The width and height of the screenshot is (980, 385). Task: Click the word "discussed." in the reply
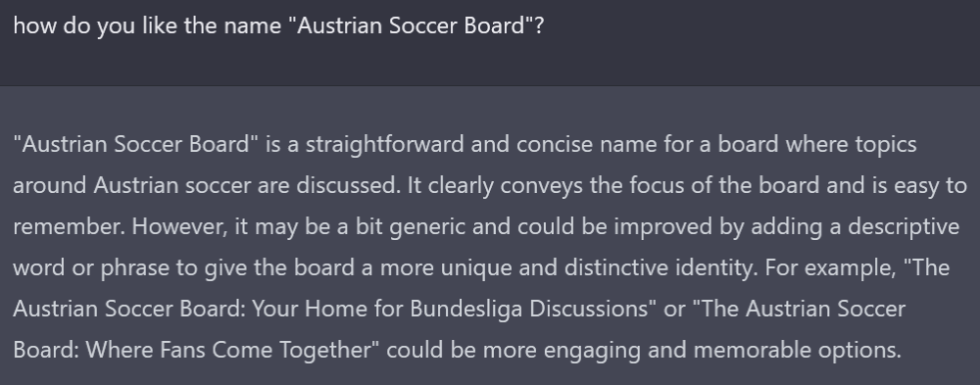pyautogui.click(x=348, y=185)
